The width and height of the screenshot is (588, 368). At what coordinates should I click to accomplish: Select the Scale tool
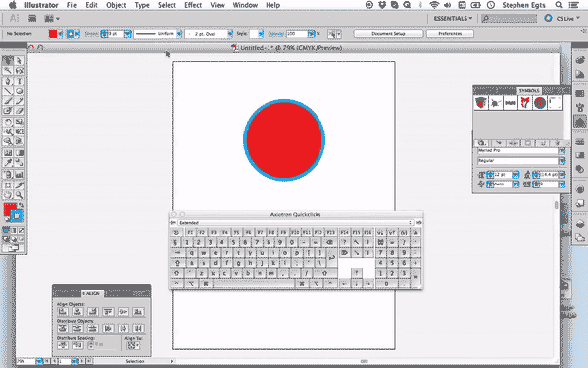click(x=20, y=122)
